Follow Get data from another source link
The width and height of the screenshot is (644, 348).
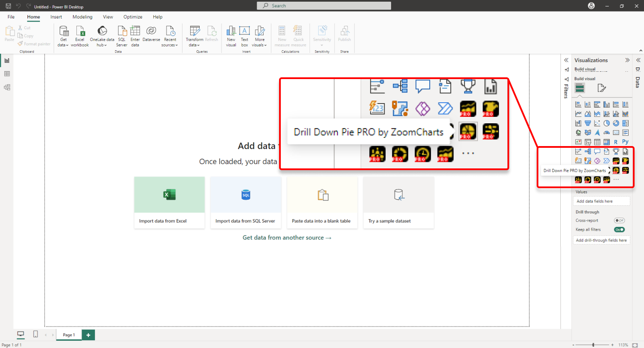[x=287, y=238]
